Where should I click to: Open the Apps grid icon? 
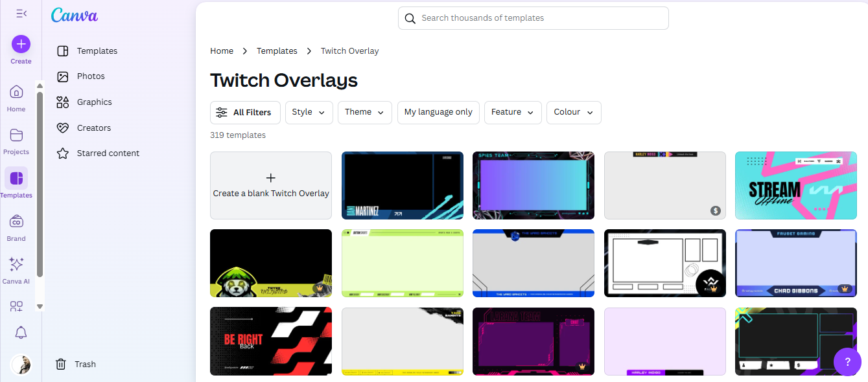(16, 306)
